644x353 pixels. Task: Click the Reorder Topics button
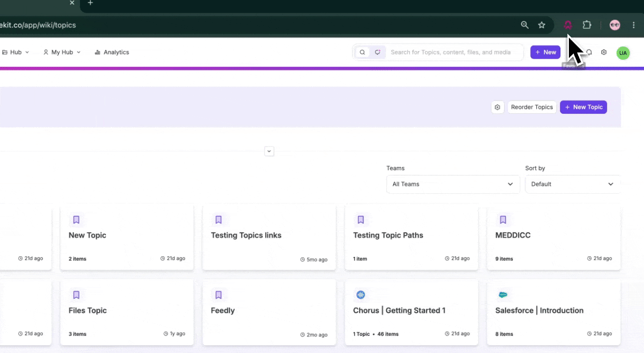point(532,107)
